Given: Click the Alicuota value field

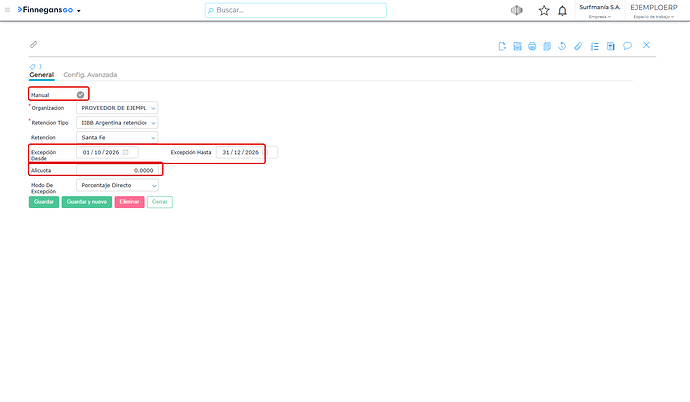Looking at the screenshot, I should tap(117, 170).
